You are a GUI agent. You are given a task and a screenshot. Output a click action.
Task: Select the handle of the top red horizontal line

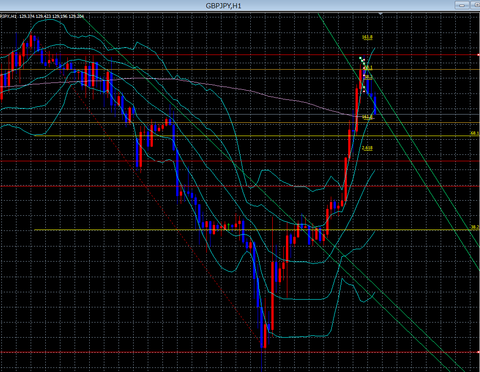click(x=479, y=55)
